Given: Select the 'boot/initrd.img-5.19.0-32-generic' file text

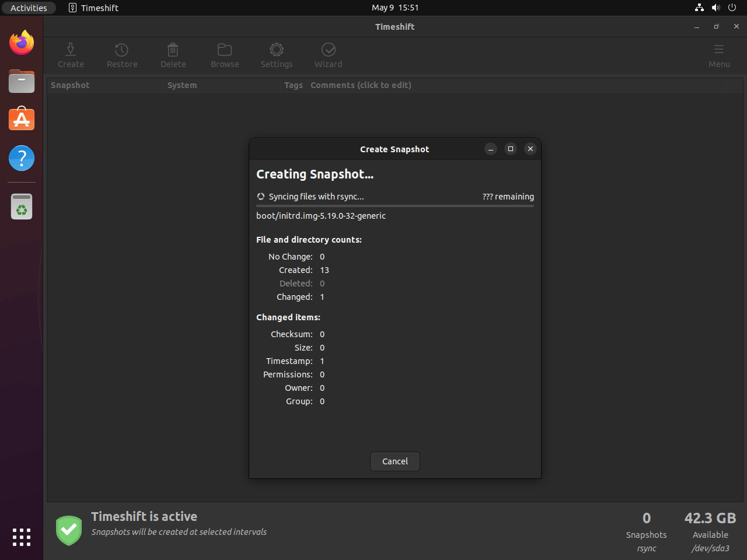Looking at the screenshot, I should coord(321,216).
